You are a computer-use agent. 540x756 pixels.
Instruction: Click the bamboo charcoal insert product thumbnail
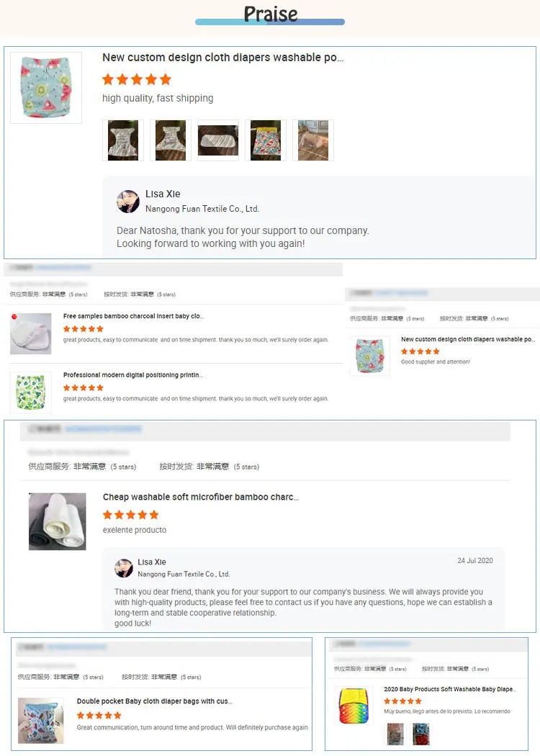(31, 333)
